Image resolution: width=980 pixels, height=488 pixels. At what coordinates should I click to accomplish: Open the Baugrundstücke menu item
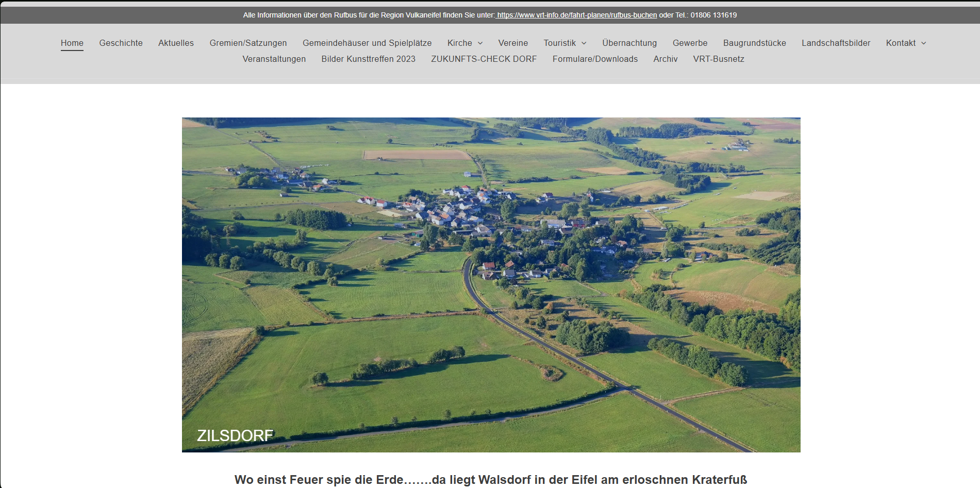click(754, 43)
